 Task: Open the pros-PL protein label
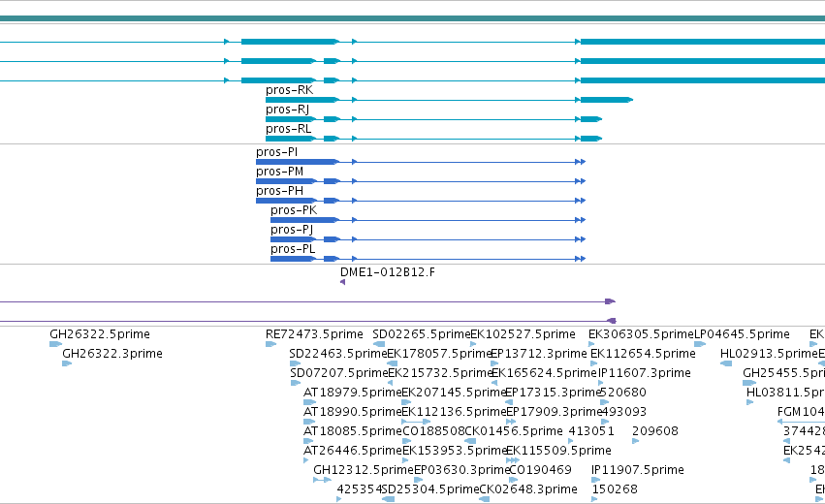click(x=293, y=249)
